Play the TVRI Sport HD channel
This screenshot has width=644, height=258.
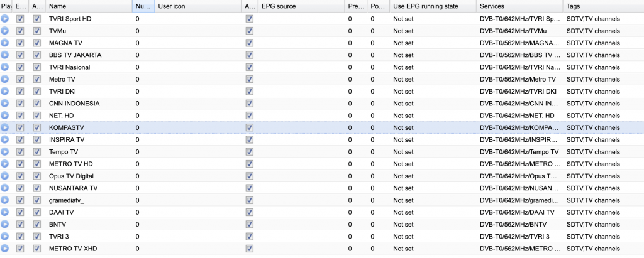(x=5, y=19)
